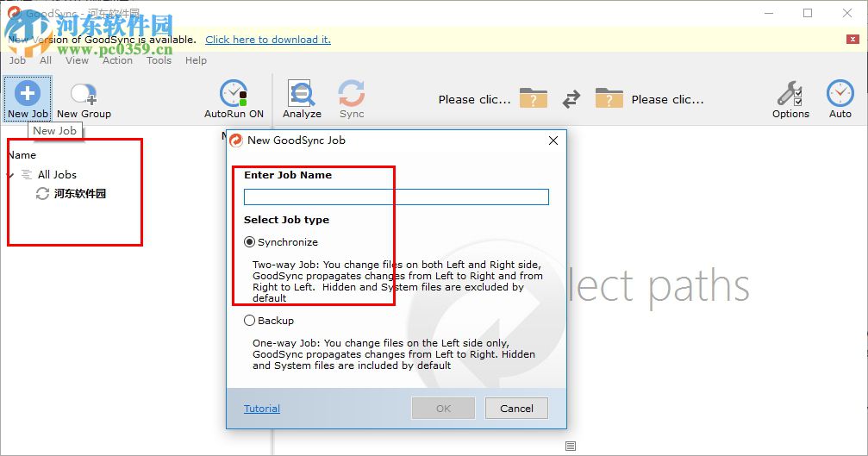Click the Name column header
The width and height of the screenshot is (868, 456).
22,155
